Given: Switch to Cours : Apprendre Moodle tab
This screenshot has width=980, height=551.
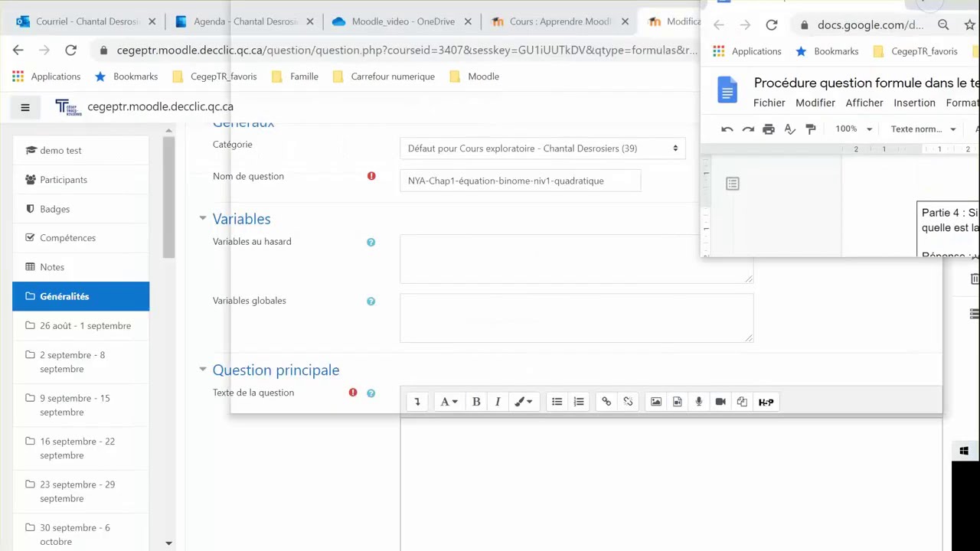Looking at the screenshot, I should pyautogui.click(x=559, y=21).
